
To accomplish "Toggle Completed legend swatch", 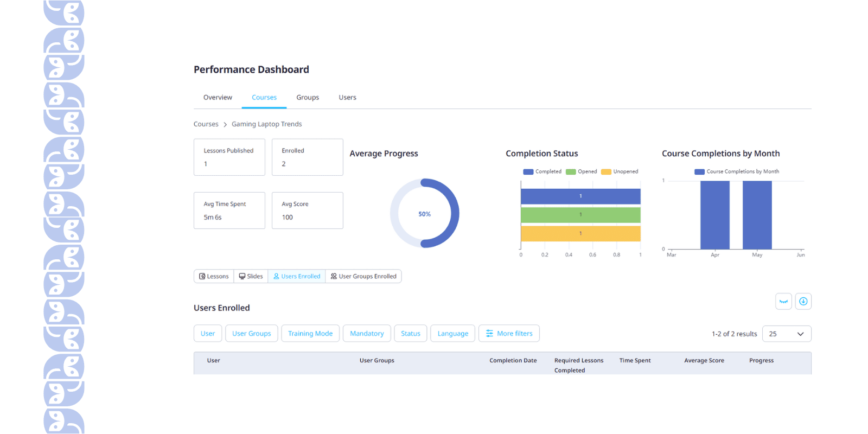I will point(528,172).
